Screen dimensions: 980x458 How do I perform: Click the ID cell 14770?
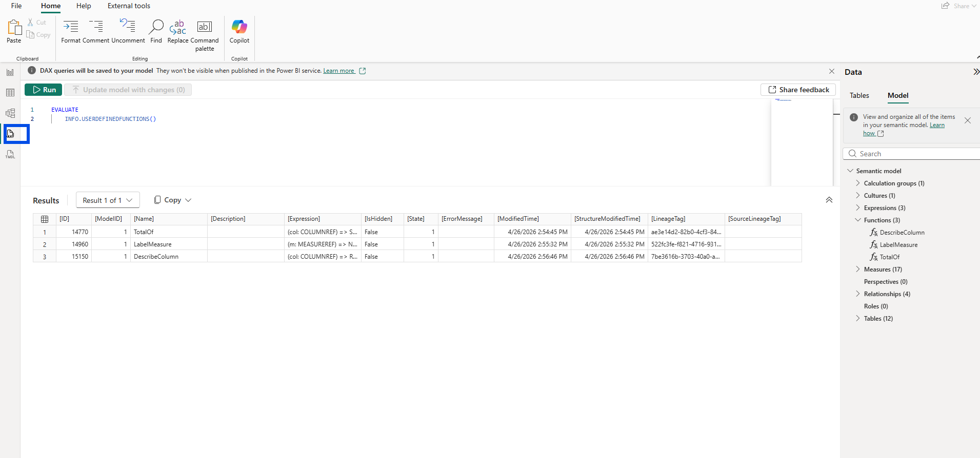coord(74,232)
